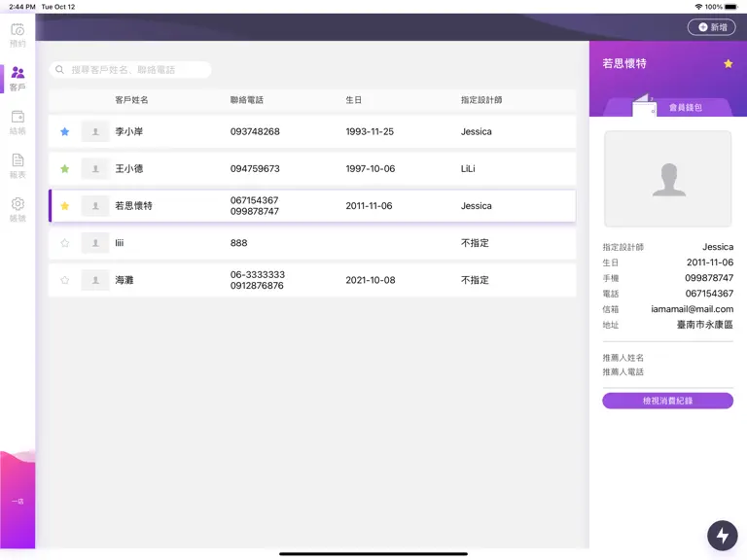
Task: Click the 2:44 PM clock
Action: click(x=22, y=7)
